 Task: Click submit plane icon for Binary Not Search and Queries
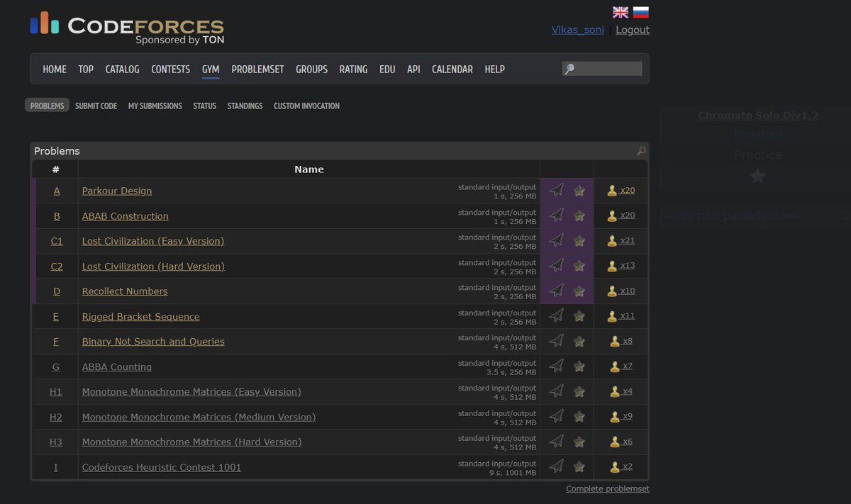557,341
